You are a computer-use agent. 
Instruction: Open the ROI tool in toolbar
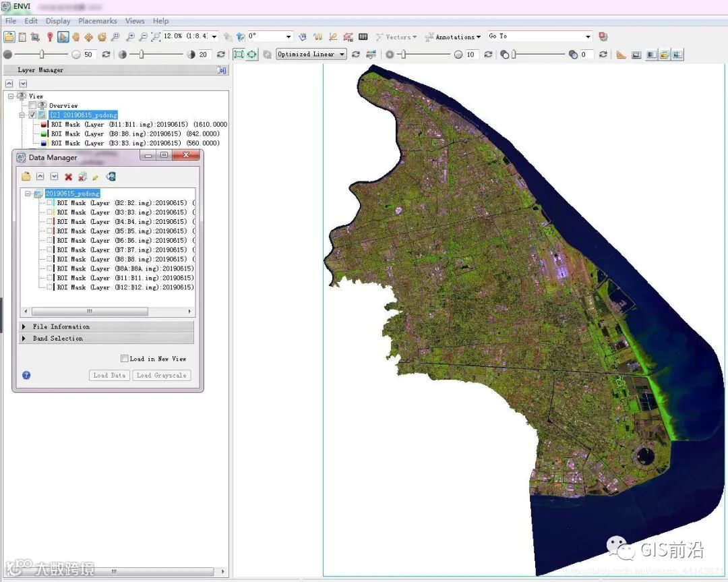[x=348, y=37]
